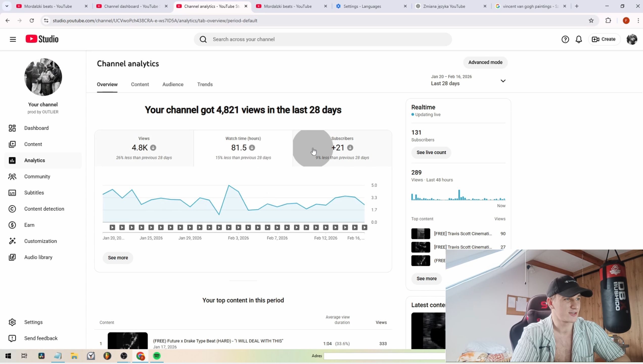Switch to the Trends tab
The width and height of the screenshot is (643, 364).
(205, 84)
